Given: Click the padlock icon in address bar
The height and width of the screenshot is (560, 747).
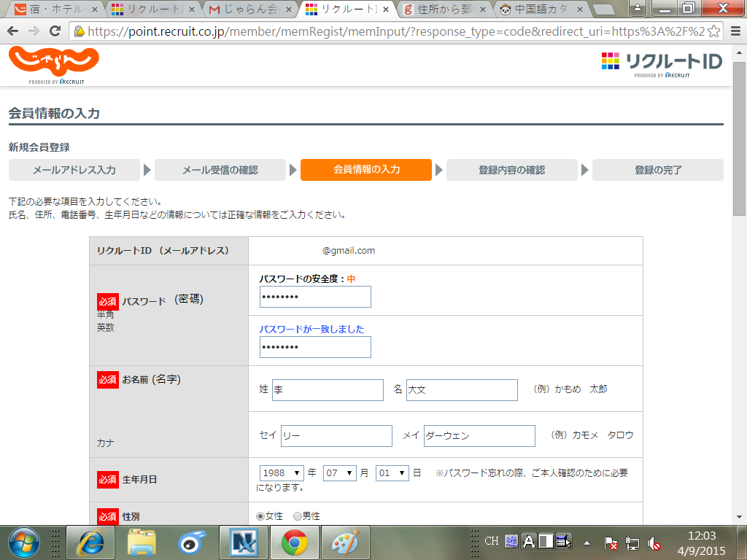Looking at the screenshot, I should pyautogui.click(x=79, y=31).
